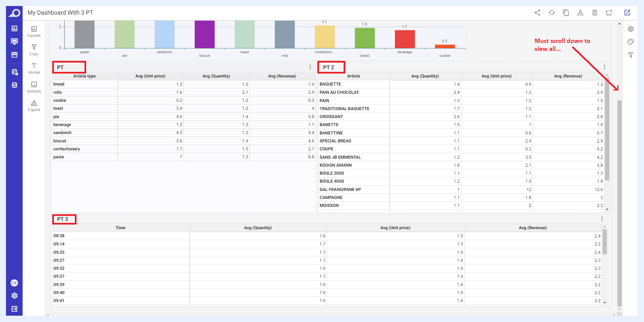This screenshot has width=644, height=322.
Task: Click the share icon in top toolbar
Action: tap(537, 13)
